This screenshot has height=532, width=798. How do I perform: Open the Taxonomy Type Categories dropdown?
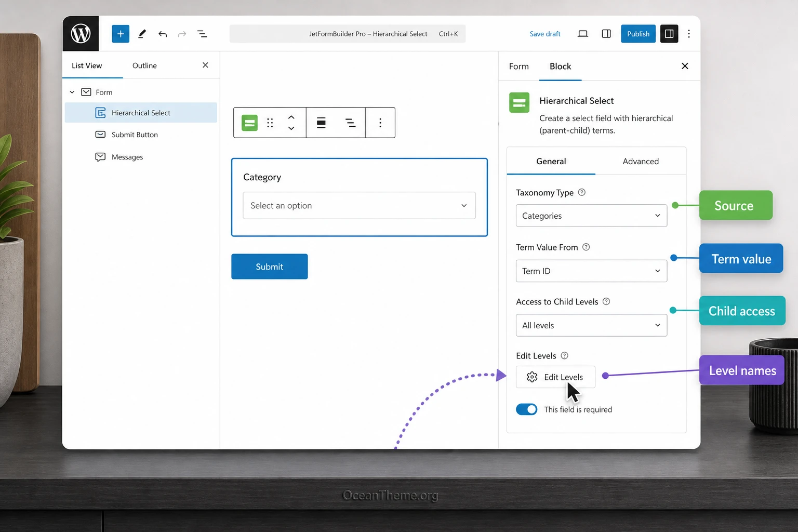point(591,216)
